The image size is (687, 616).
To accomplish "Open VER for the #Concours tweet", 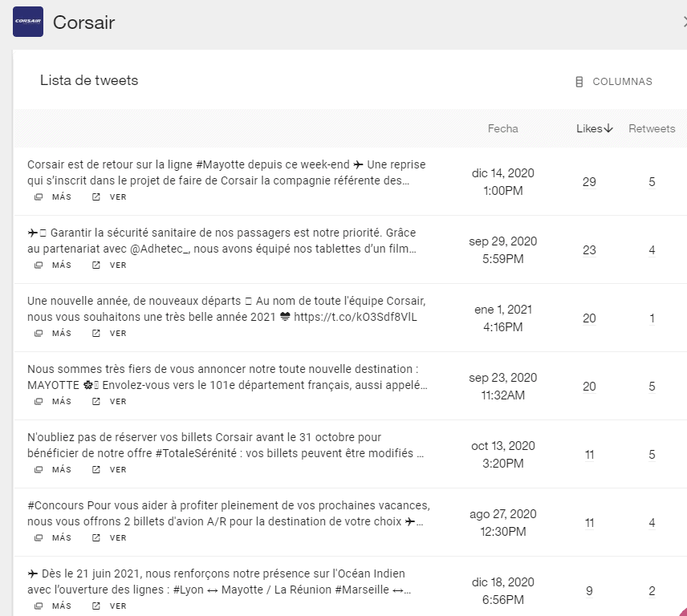I will click(x=109, y=537).
